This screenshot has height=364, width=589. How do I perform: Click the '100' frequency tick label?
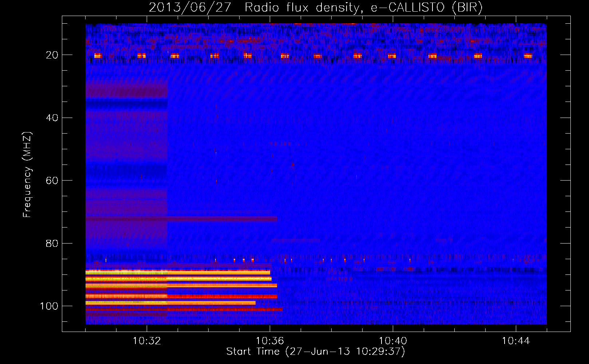pyautogui.click(x=49, y=306)
